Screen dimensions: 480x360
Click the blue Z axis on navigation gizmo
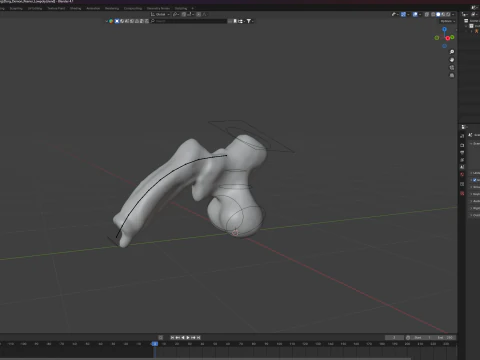click(x=444, y=29)
